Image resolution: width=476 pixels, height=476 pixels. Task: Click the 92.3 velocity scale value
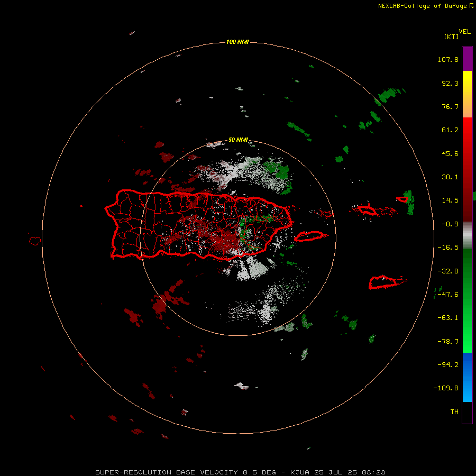450,83
